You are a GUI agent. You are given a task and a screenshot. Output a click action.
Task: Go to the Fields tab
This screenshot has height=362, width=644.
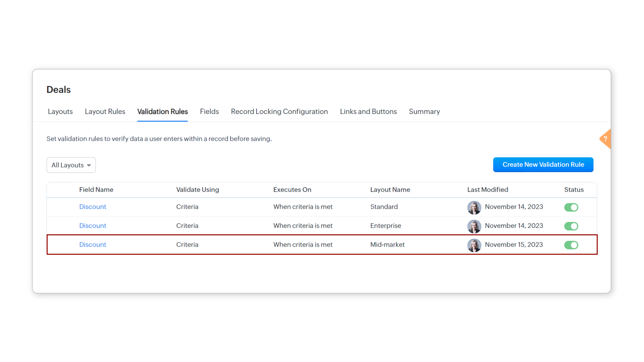click(209, 112)
